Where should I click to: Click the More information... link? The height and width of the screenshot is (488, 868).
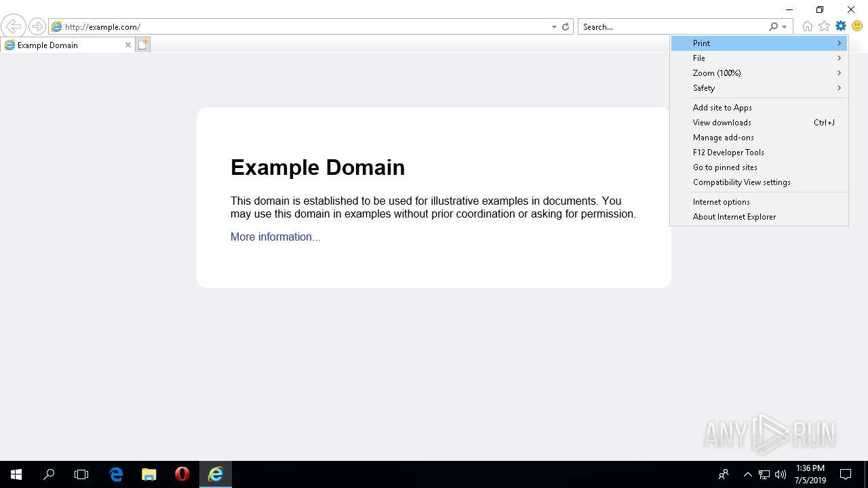click(x=275, y=237)
